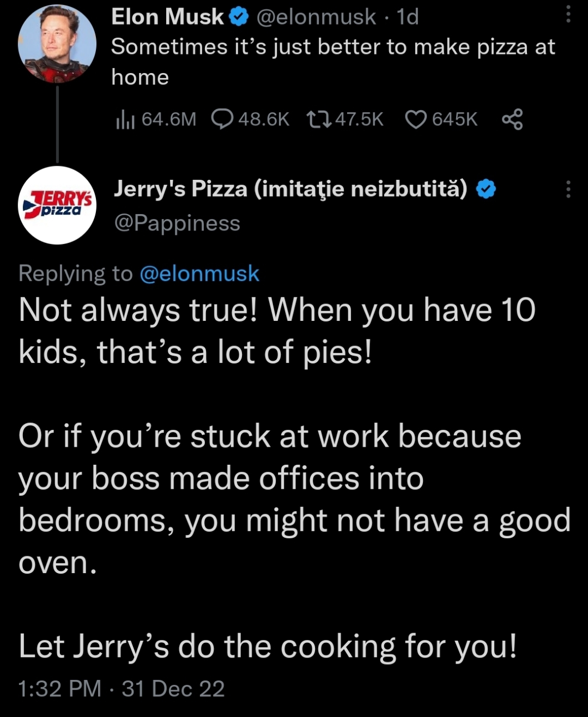This screenshot has height=717, width=588.
Task: Click the @elonmusk handle in top tweet
Action: [316, 17]
